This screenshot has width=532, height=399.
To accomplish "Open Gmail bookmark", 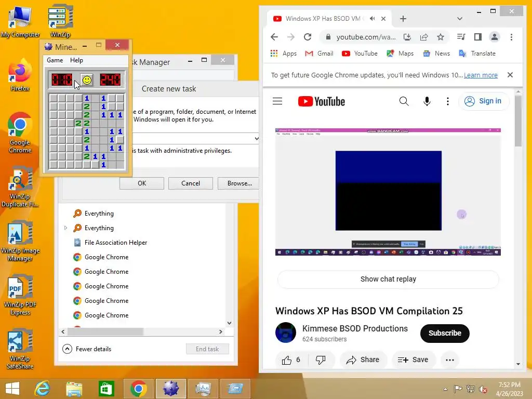I will point(319,54).
